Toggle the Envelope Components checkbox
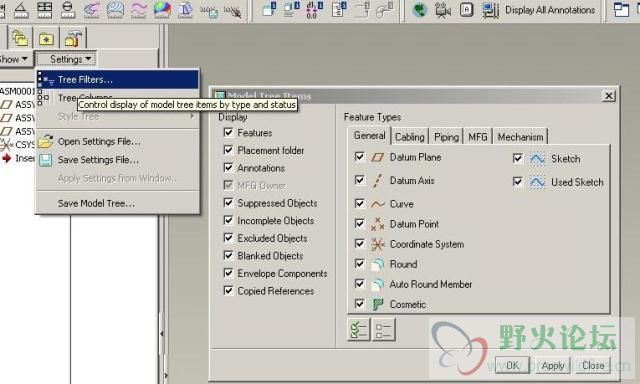Viewport: 640px width, 384px height. [x=229, y=273]
